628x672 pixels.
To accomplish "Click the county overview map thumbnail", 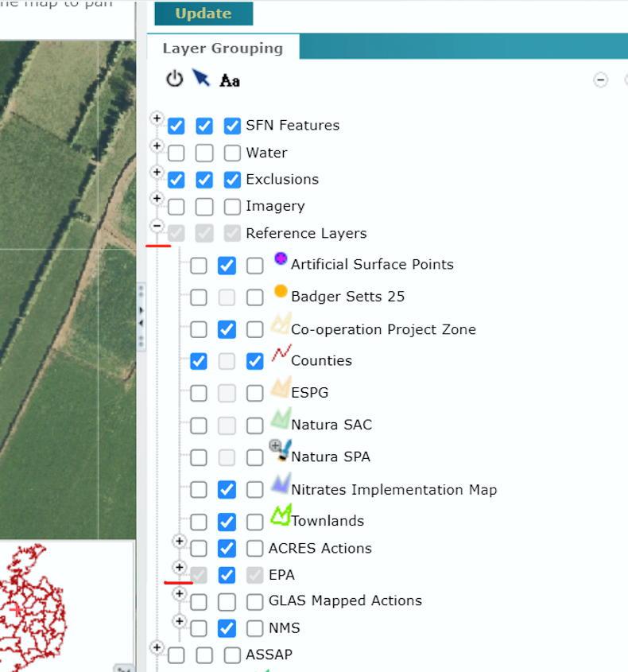I will pyautogui.click(x=32, y=604).
